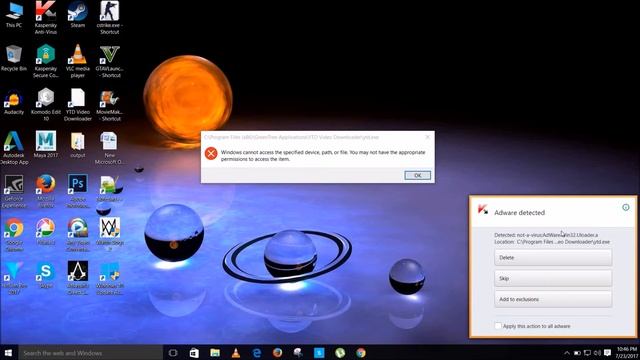Open the Steam desktop shortcut
Viewport: 640px width, 360px height.
(78, 15)
